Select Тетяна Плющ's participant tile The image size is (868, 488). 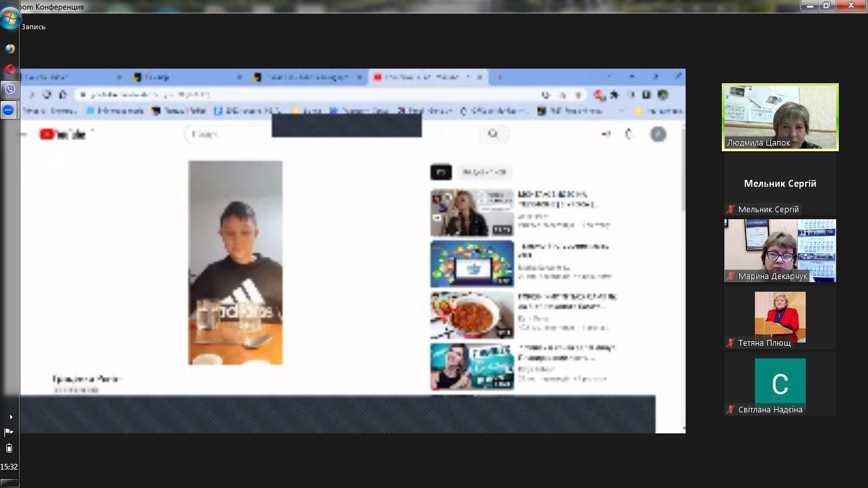tap(780, 317)
